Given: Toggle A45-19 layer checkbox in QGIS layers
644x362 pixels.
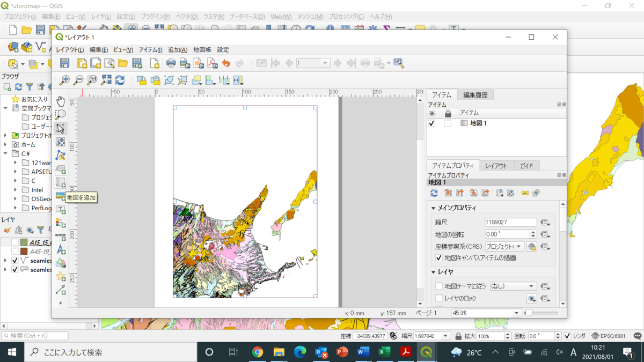Looking at the screenshot, I should pos(15,252).
